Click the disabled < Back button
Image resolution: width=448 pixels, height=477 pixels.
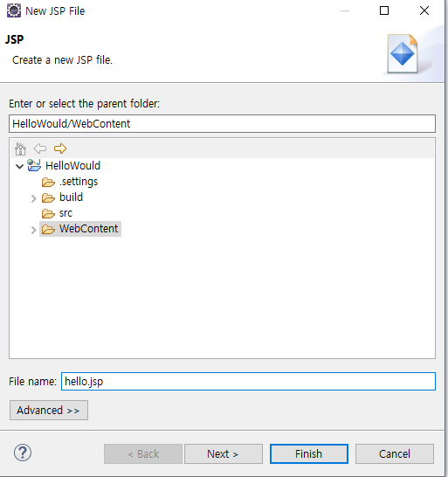[x=143, y=453]
